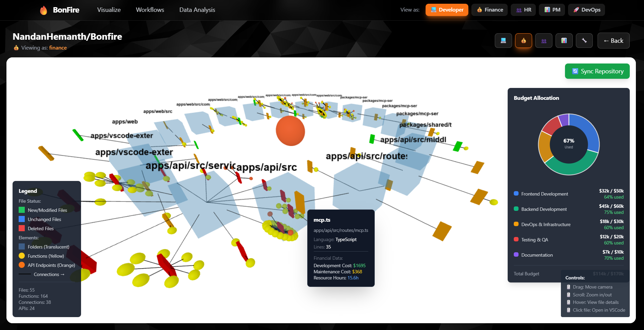Click the apps/web folder label
The height and width of the screenshot is (330, 644).
(x=125, y=122)
